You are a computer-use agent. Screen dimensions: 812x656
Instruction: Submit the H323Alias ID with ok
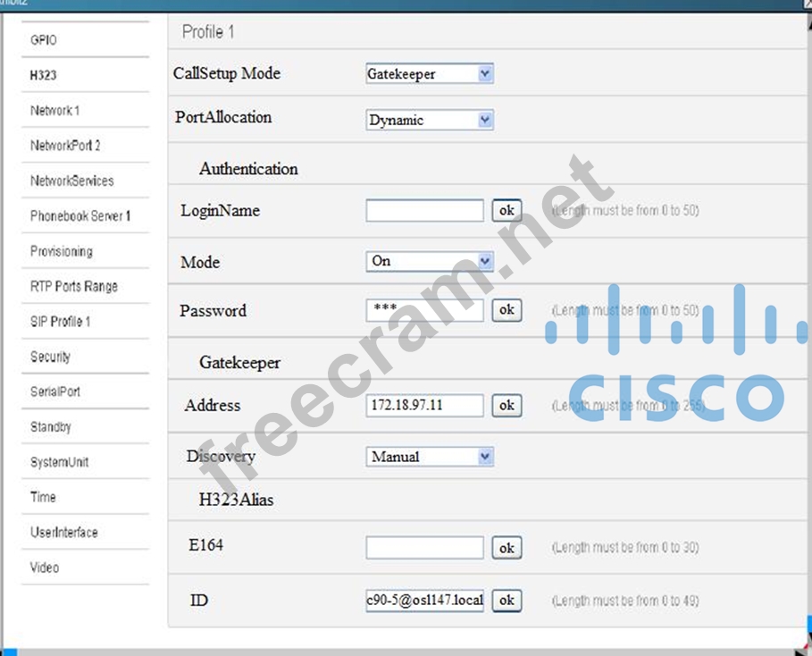506,601
